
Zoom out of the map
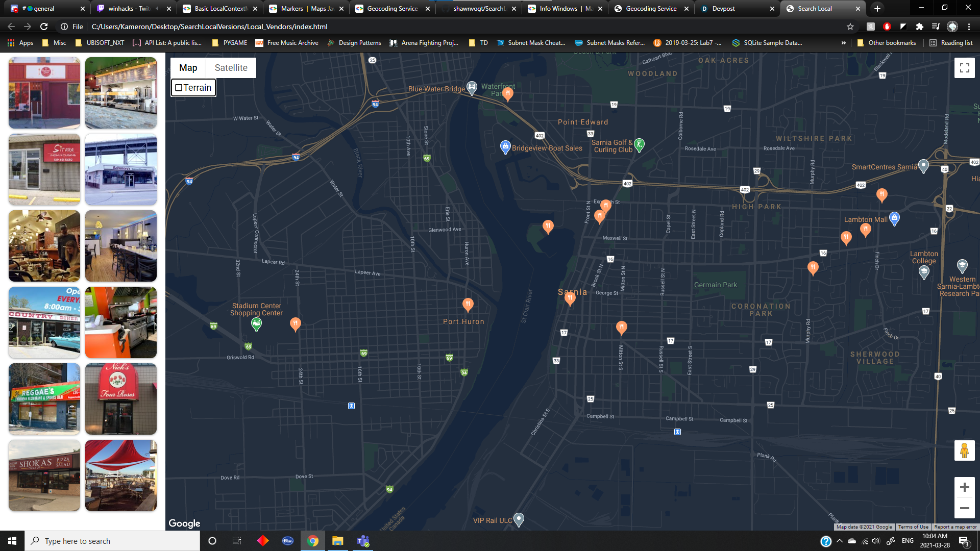click(x=964, y=508)
